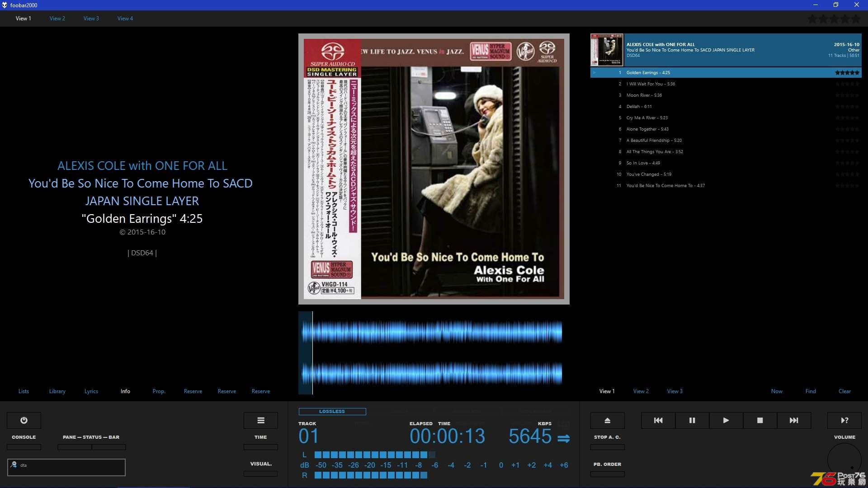This screenshot has height=488, width=868.
Task: Open the Info tab
Action: point(125,391)
